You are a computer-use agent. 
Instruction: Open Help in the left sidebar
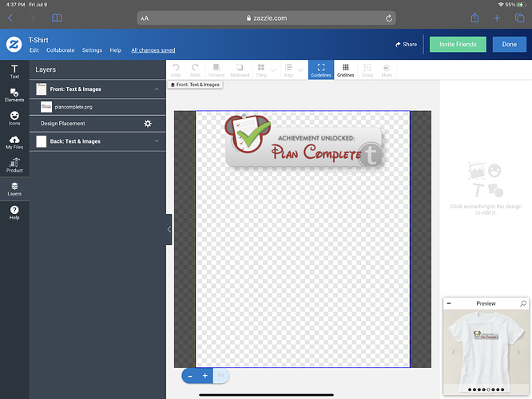pos(14,212)
